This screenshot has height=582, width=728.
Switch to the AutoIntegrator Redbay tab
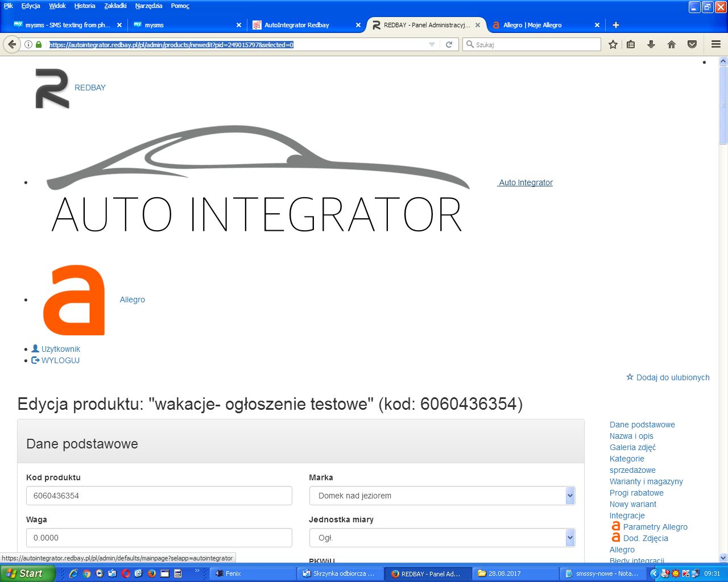click(297, 25)
